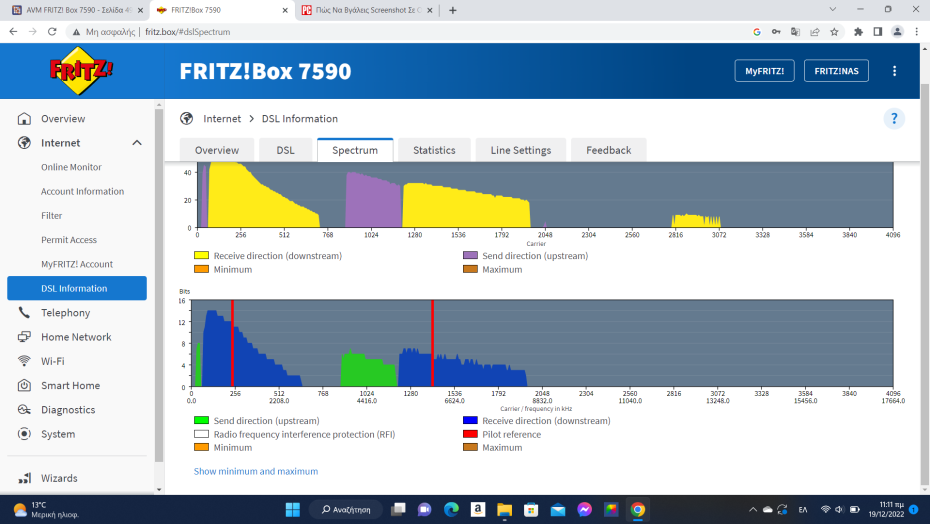Open the Statistics tab
This screenshot has width=930, height=524.
point(434,150)
